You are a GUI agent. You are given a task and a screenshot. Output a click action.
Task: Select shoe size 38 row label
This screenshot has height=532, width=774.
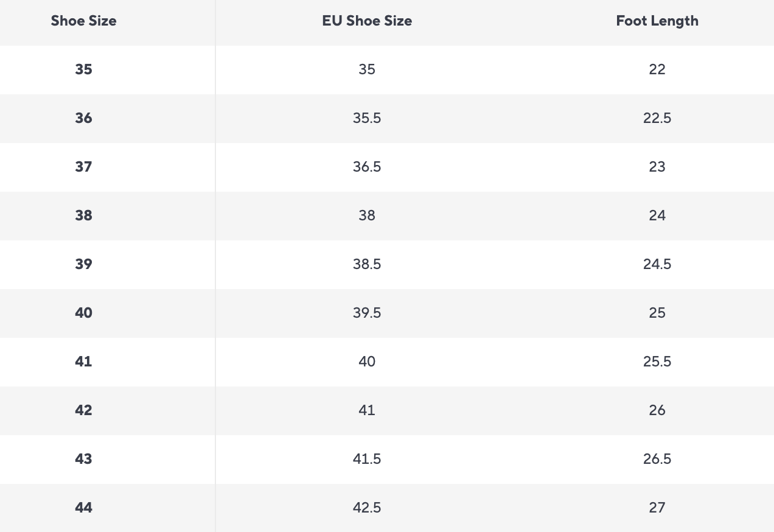(x=83, y=215)
